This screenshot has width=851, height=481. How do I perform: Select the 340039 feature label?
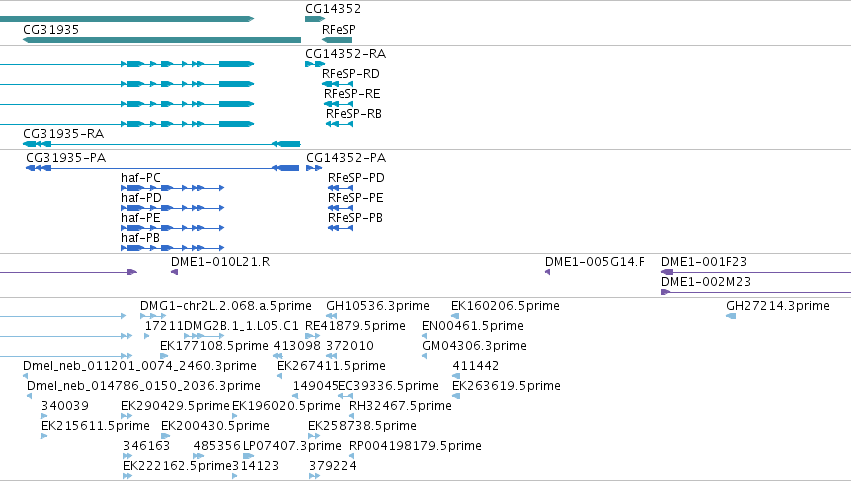coord(65,406)
